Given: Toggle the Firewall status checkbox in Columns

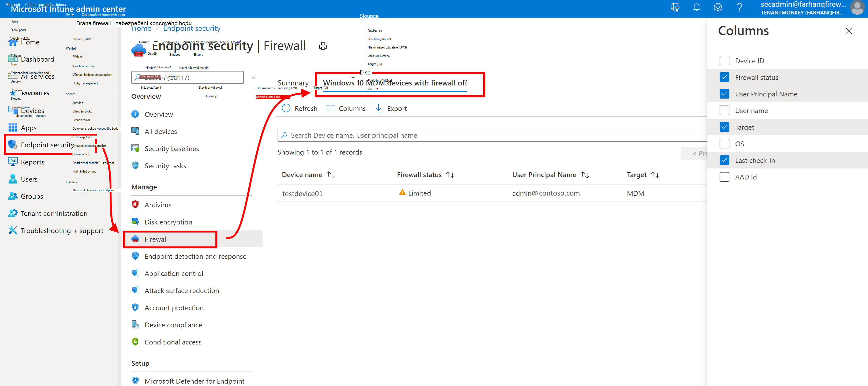Looking at the screenshot, I should pos(724,77).
